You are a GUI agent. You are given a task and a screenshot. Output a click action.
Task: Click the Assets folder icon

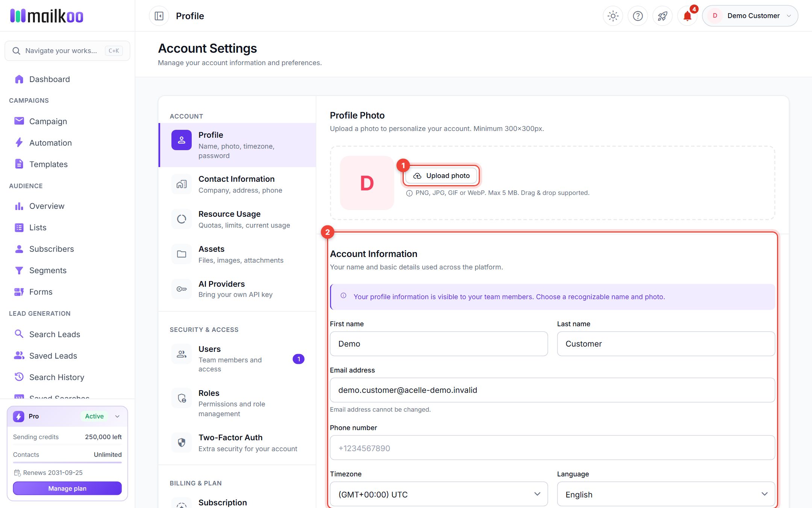coord(182,254)
